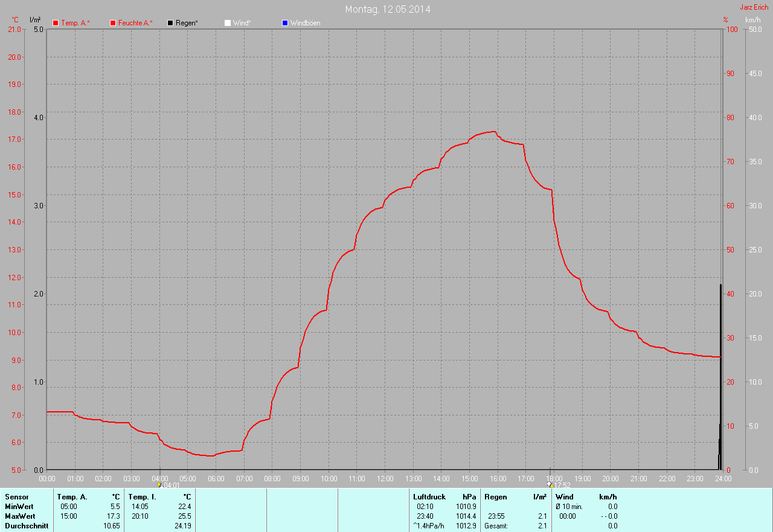The width and height of the screenshot is (773, 532).
Task: Click the red swatch beside Feuchte A.*
Action: 113,23
